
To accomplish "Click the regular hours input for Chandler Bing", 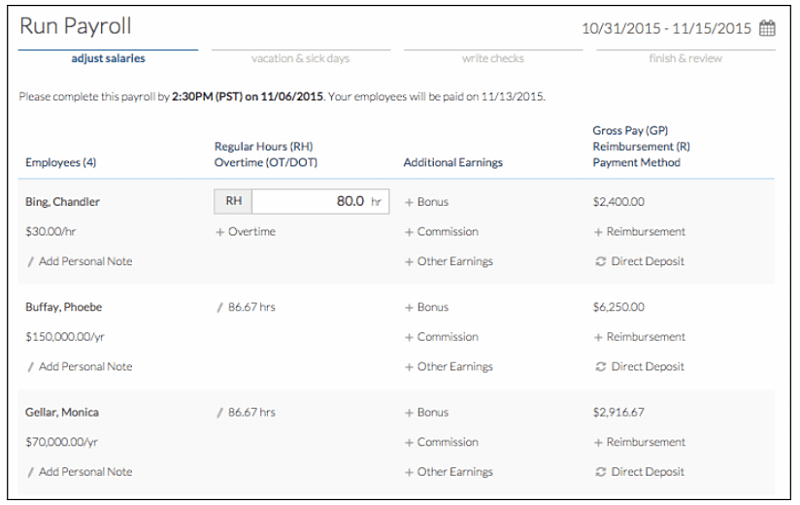I will (x=320, y=201).
